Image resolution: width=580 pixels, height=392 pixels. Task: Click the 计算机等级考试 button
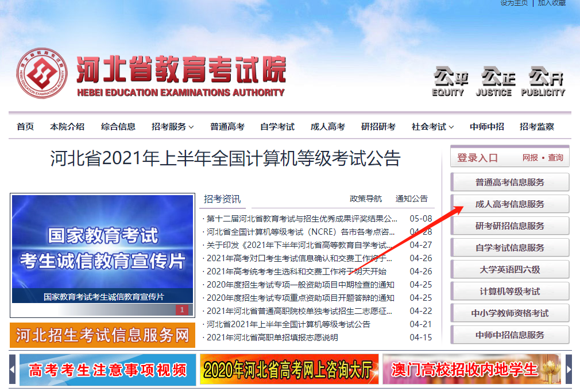coord(509,291)
